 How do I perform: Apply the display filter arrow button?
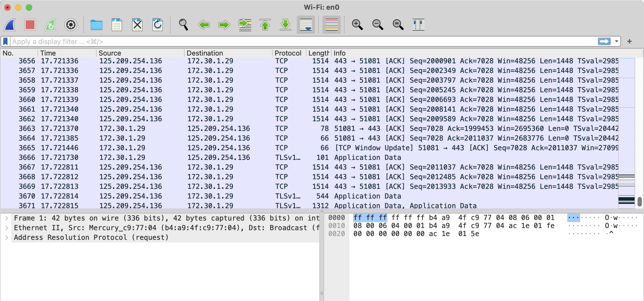(604, 41)
